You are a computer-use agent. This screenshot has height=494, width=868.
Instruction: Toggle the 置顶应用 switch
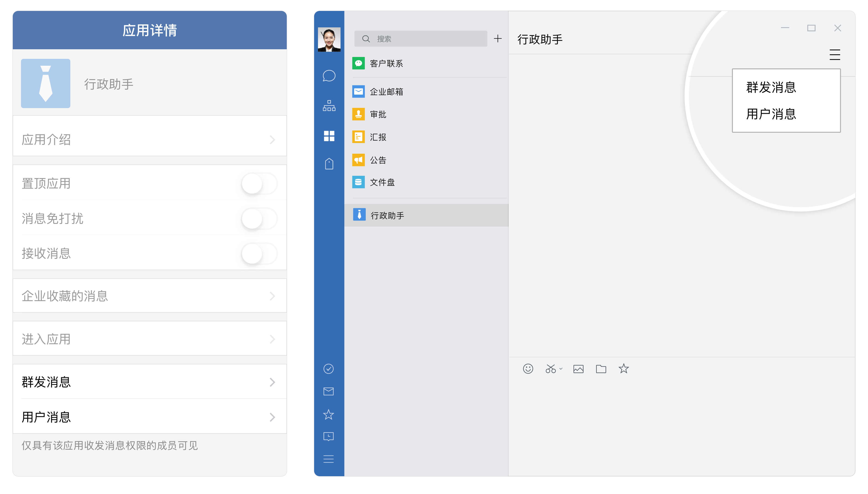(259, 184)
